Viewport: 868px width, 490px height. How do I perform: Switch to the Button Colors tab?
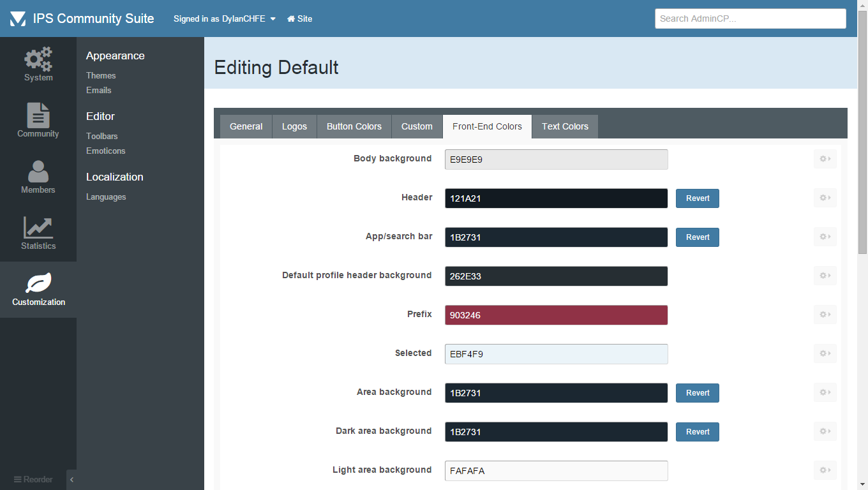tap(354, 126)
